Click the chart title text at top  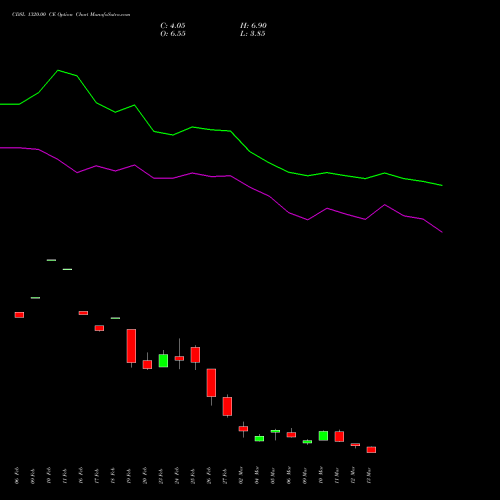click(71, 15)
